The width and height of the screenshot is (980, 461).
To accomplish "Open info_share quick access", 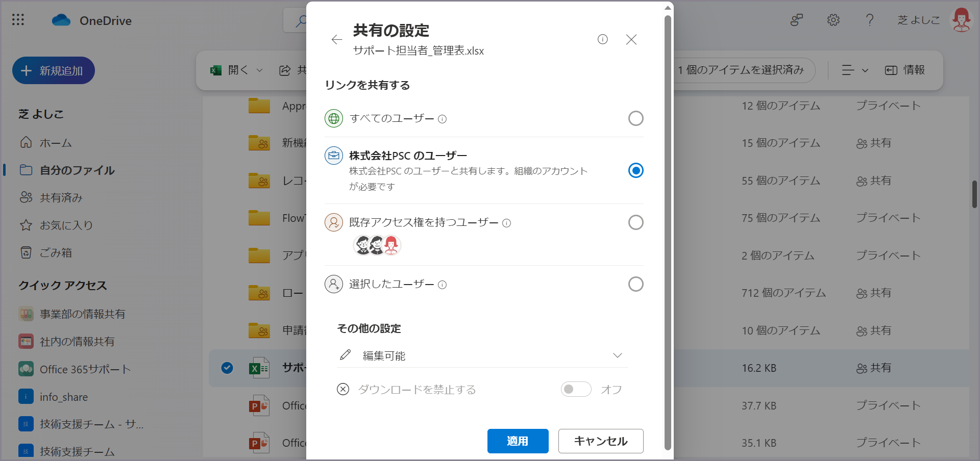I will tap(53, 397).
